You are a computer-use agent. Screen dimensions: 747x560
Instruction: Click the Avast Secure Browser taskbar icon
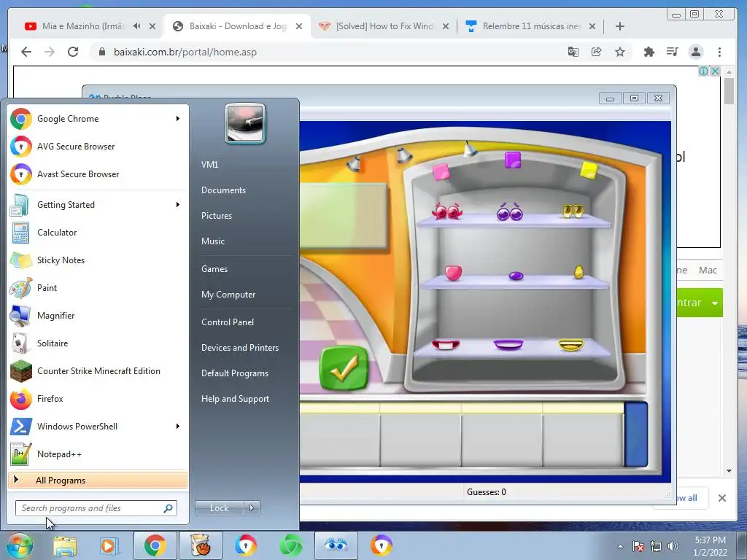click(x=382, y=545)
